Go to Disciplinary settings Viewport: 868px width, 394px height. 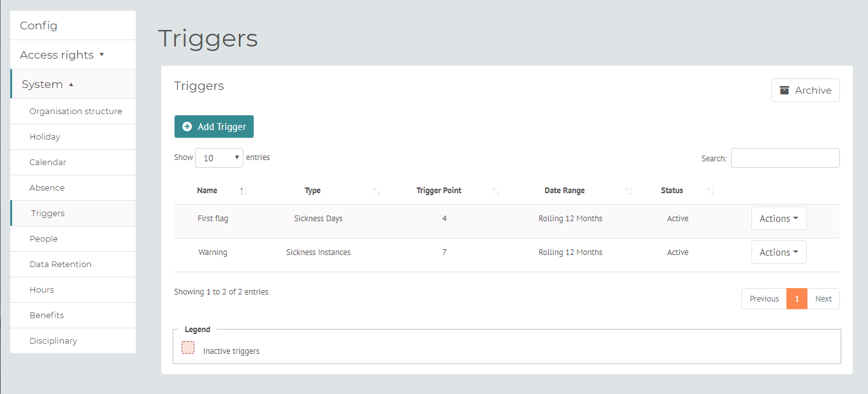tap(73, 340)
